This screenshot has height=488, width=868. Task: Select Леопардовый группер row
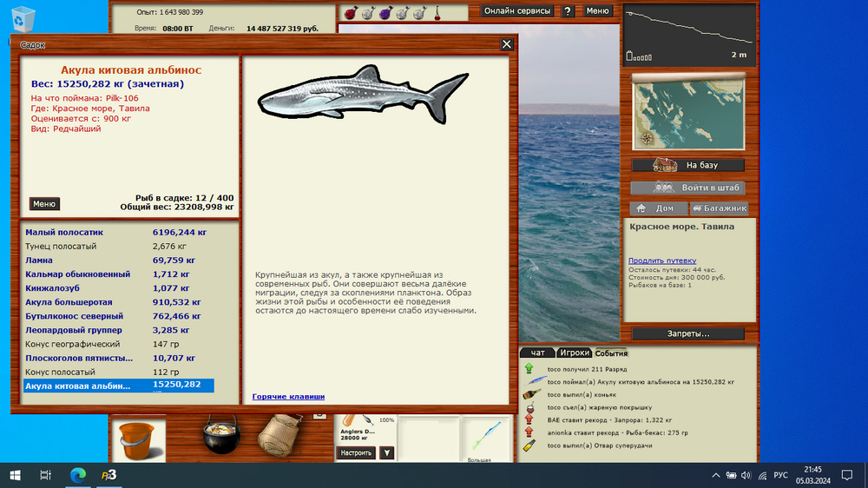tap(118, 330)
